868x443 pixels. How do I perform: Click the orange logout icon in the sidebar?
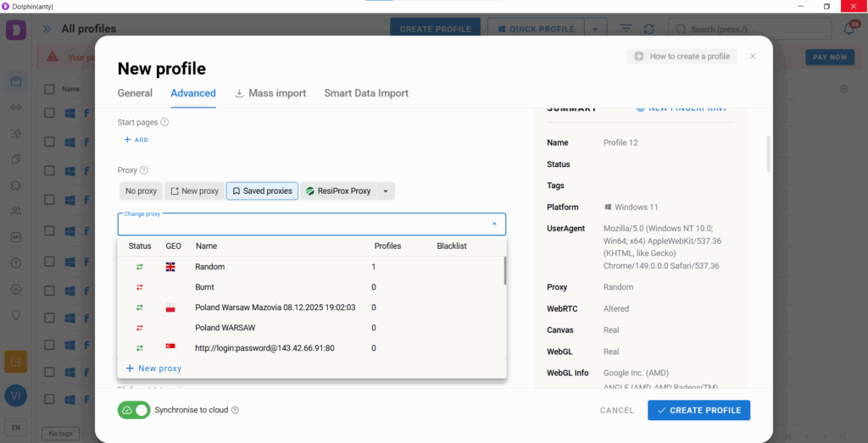pos(16,362)
